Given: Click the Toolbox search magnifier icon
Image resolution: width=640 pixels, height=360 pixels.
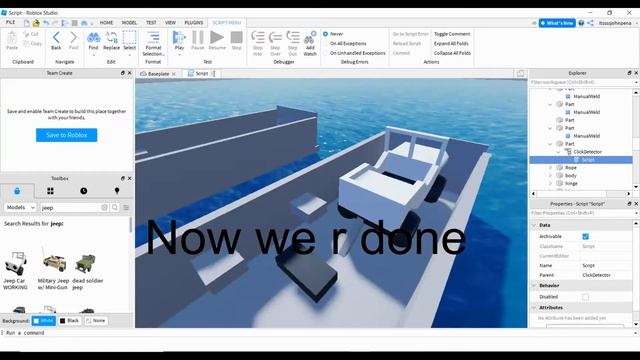Looking at the screenshot, I should (x=115, y=207).
